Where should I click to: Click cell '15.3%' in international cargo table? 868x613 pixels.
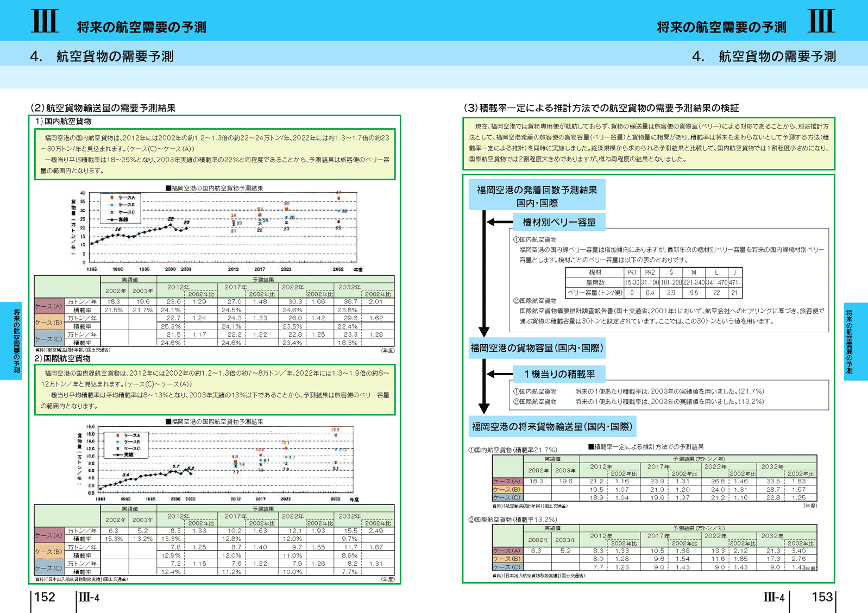tap(114, 539)
